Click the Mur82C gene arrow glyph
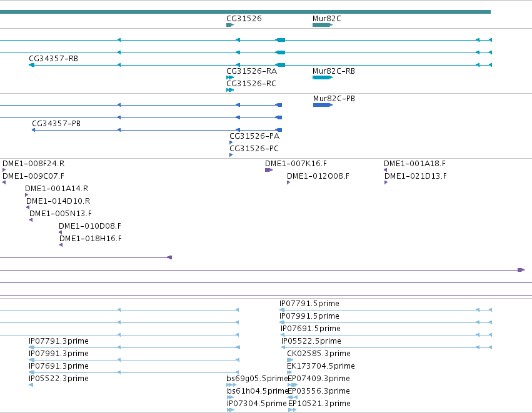 click(x=323, y=25)
